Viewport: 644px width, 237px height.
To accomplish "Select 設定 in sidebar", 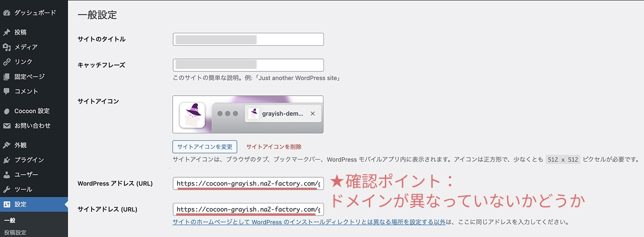I will [34, 204].
